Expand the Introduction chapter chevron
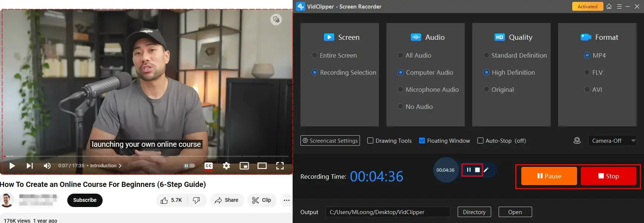 tap(120, 166)
